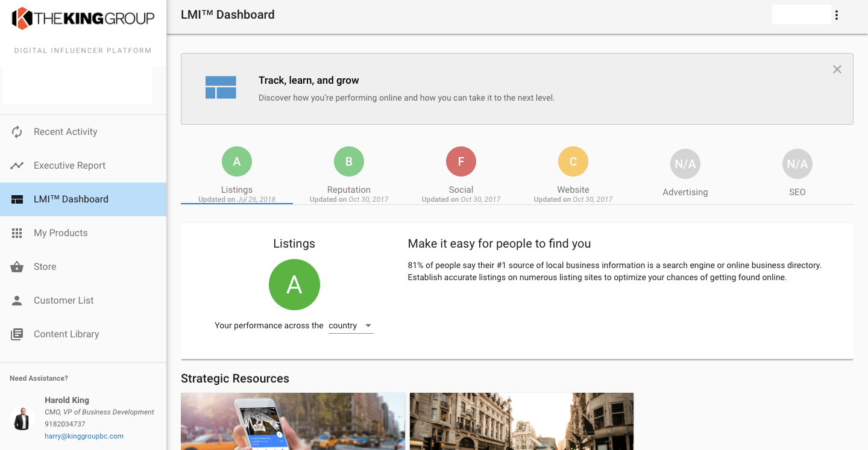Open the smartphone Strategic Resources thumbnail
Image resolution: width=868 pixels, height=450 pixels.
pyautogui.click(x=293, y=422)
